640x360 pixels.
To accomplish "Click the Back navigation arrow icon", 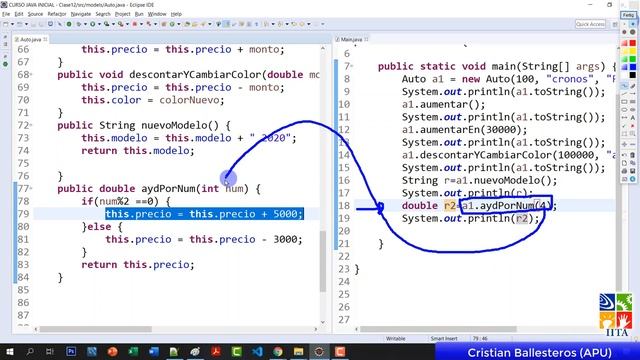I will (x=293, y=24).
